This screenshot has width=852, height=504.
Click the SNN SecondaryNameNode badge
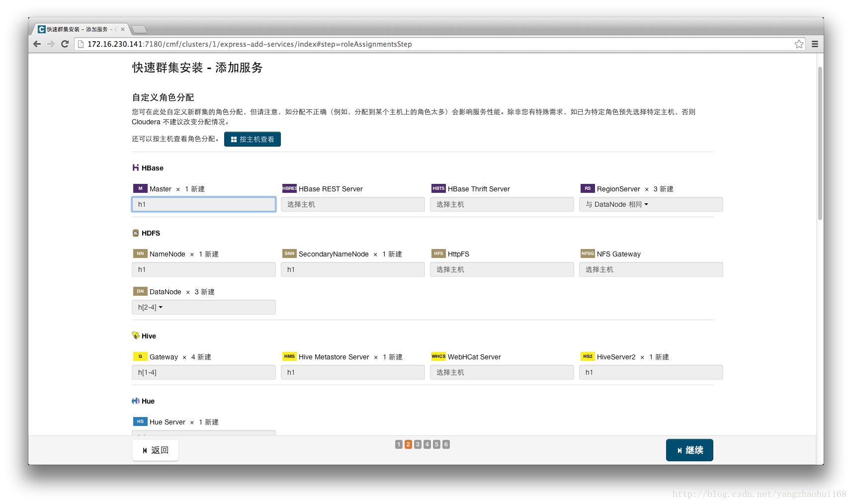[x=289, y=253]
